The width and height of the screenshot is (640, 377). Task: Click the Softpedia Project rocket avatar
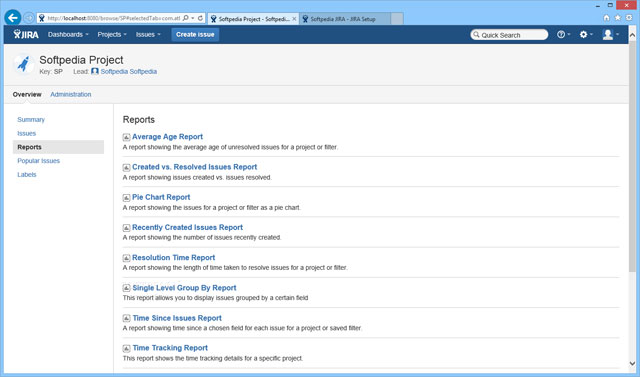point(23,64)
